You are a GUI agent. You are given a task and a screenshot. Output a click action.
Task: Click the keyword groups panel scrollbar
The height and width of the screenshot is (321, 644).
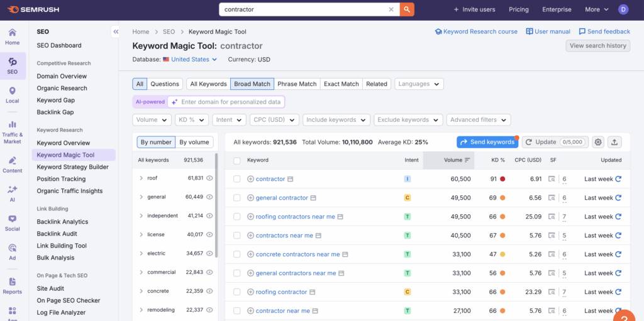pyautogui.click(x=216, y=205)
